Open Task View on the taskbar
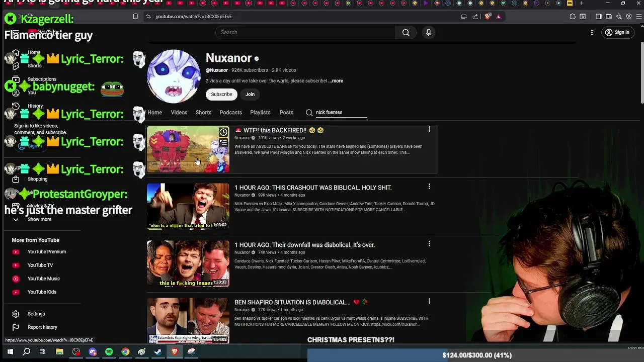The image size is (644, 362). click(43, 352)
